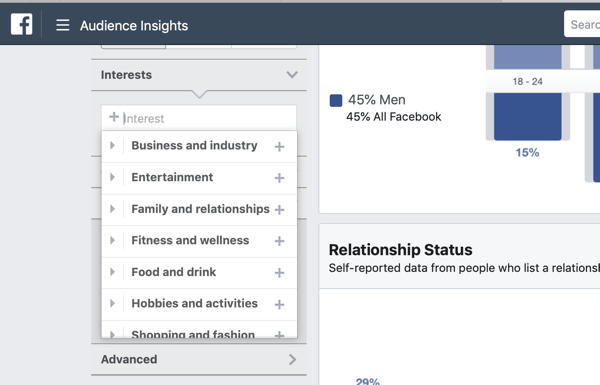Viewport: 600px width, 385px height.
Task: Click the 45% Men blue legend swatch
Action: pos(336,100)
